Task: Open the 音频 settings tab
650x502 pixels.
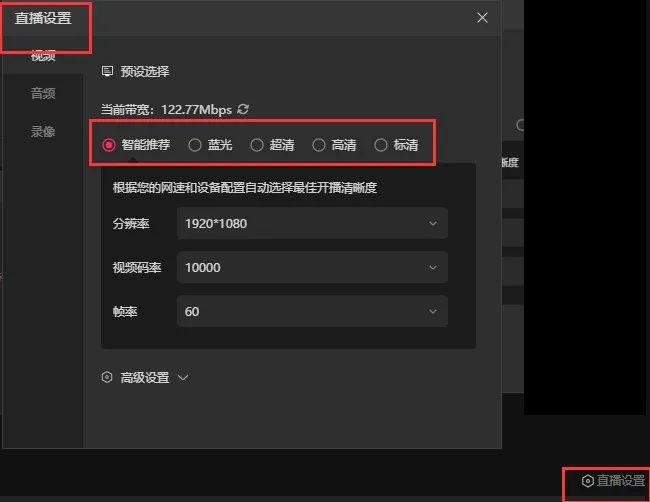Action: 43,94
